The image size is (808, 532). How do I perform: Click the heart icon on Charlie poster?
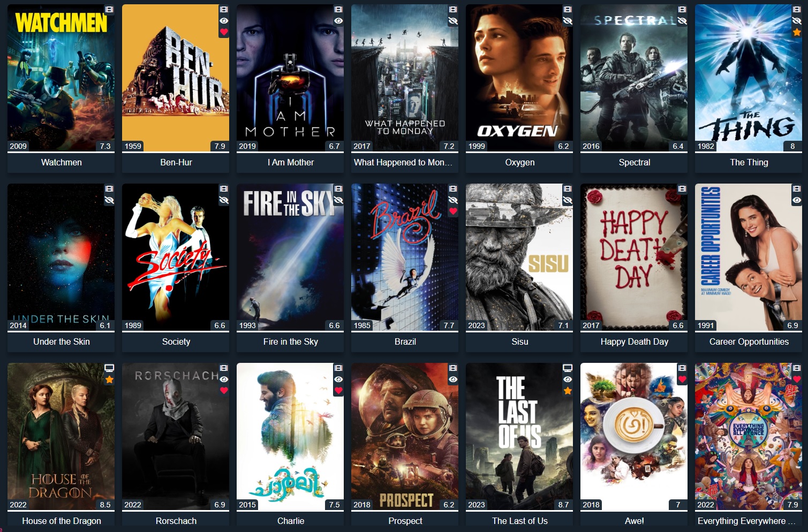click(x=338, y=391)
